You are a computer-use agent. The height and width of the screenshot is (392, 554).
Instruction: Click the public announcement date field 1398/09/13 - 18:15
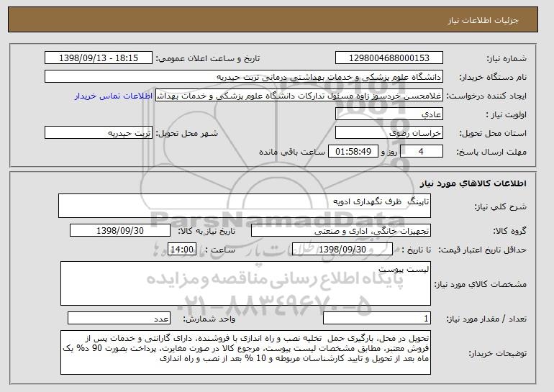pos(99,58)
